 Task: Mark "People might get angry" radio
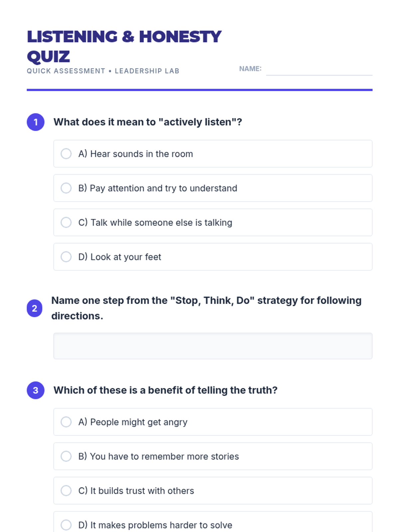click(x=66, y=422)
